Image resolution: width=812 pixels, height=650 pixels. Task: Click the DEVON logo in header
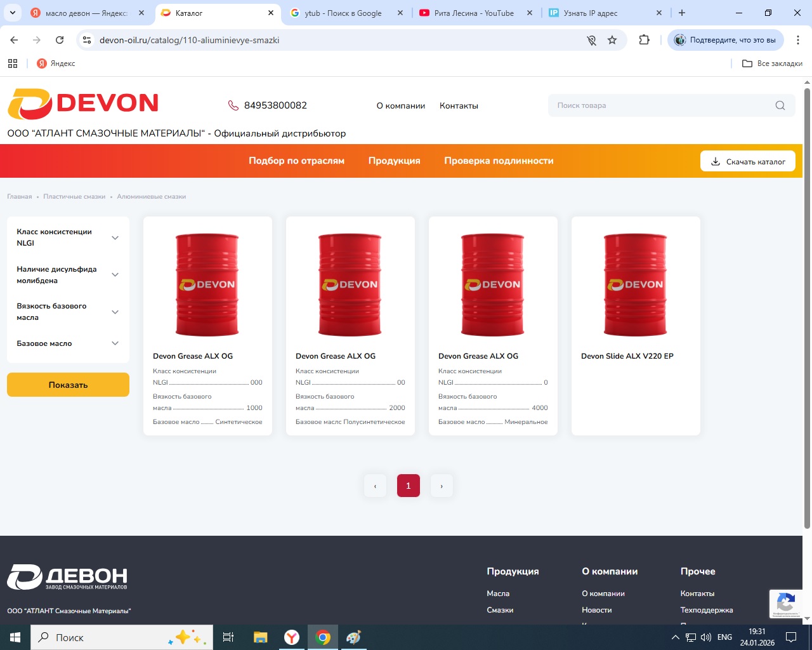83,103
